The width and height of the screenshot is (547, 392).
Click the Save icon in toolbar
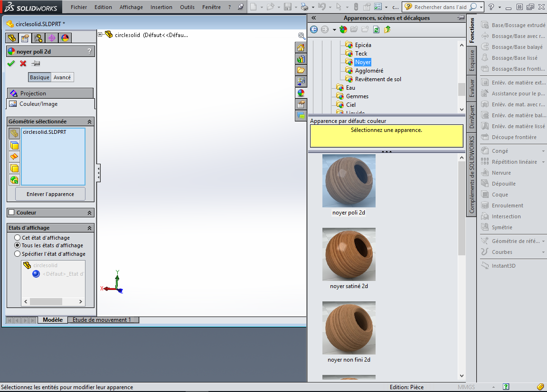coord(287,7)
